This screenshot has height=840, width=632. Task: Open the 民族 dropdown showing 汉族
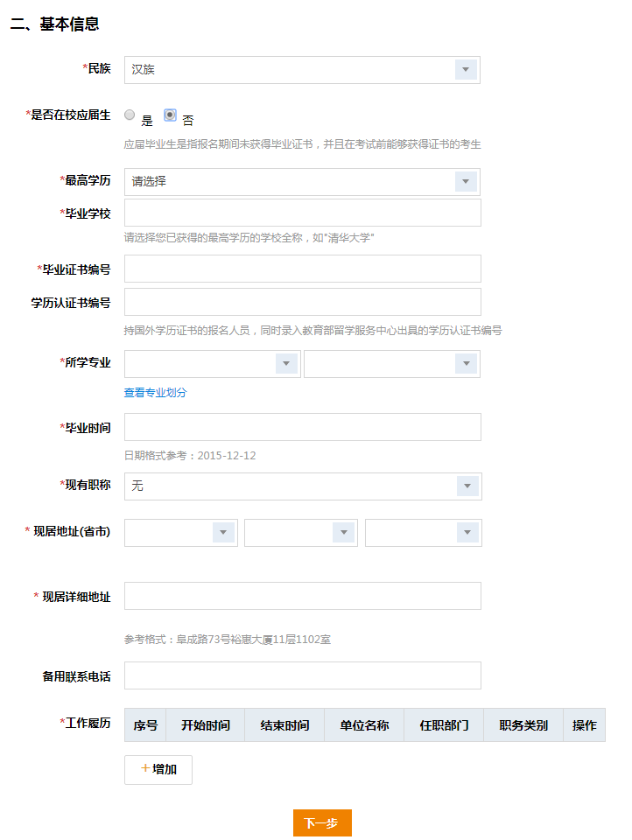pos(302,70)
